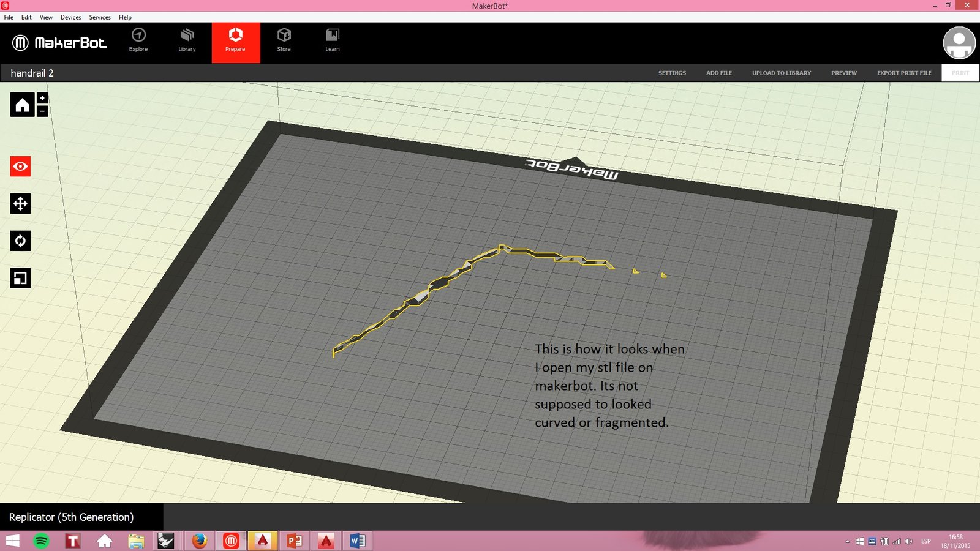Open the Services menu

tap(100, 17)
